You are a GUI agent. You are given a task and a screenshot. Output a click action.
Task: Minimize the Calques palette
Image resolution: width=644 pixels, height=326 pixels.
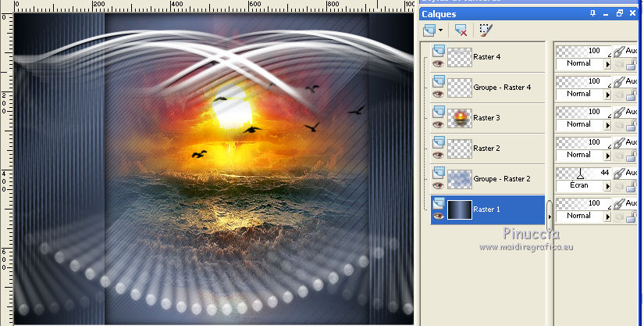[606, 14]
